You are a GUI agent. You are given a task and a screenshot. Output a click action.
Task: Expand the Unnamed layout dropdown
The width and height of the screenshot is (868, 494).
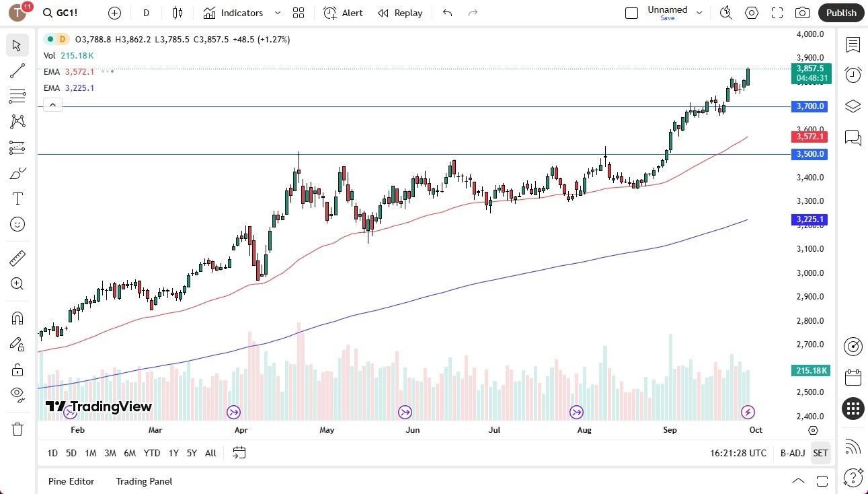click(x=699, y=13)
